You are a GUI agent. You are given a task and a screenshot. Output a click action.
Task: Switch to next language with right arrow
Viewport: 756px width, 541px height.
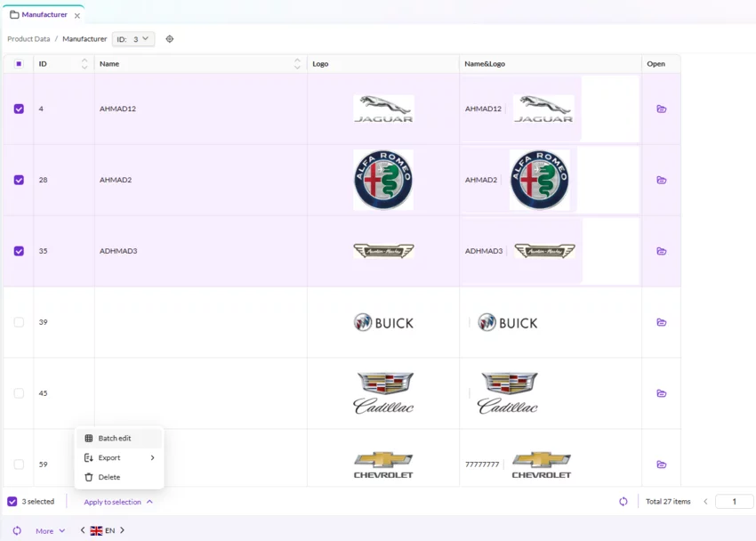coord(123,530)
